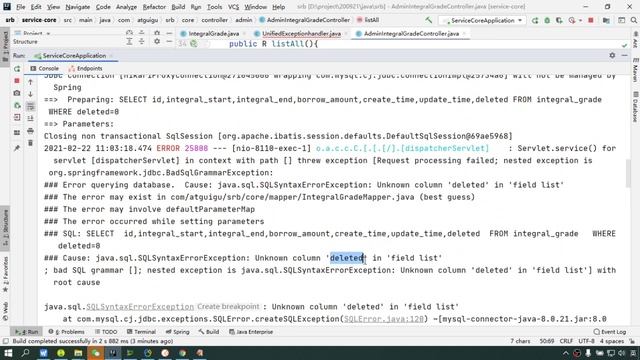640x360 pixels.
Task: Open Run panel settings gear
Action: coord(612,55)
